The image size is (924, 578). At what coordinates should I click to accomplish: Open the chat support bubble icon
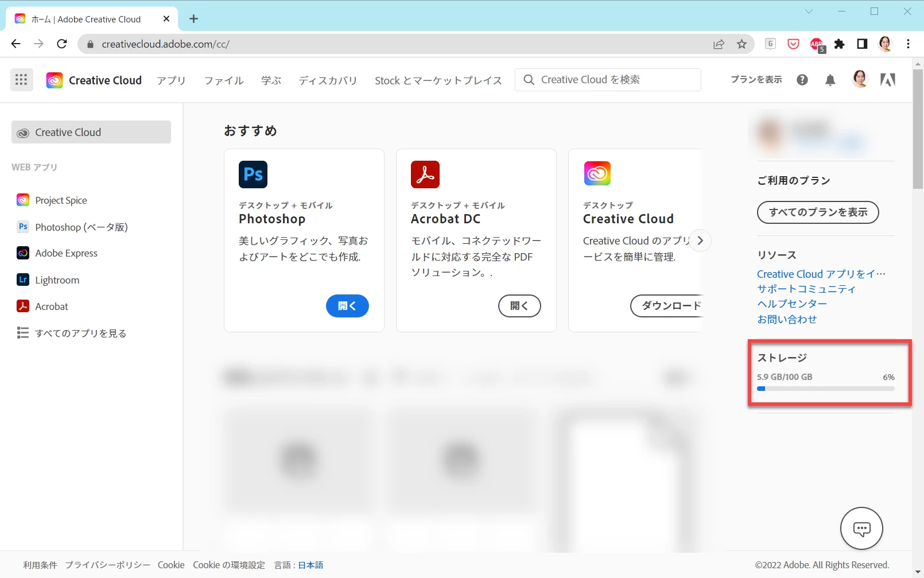861,529
